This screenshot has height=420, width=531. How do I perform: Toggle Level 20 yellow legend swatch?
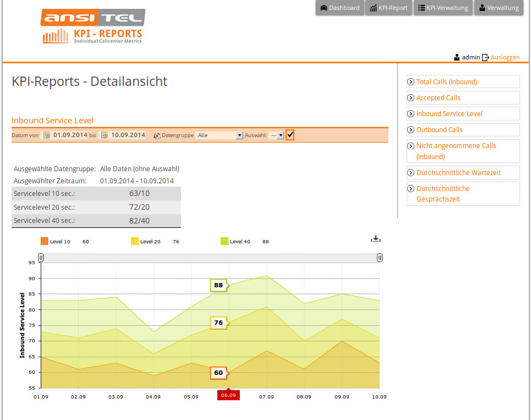pos(134,241)
